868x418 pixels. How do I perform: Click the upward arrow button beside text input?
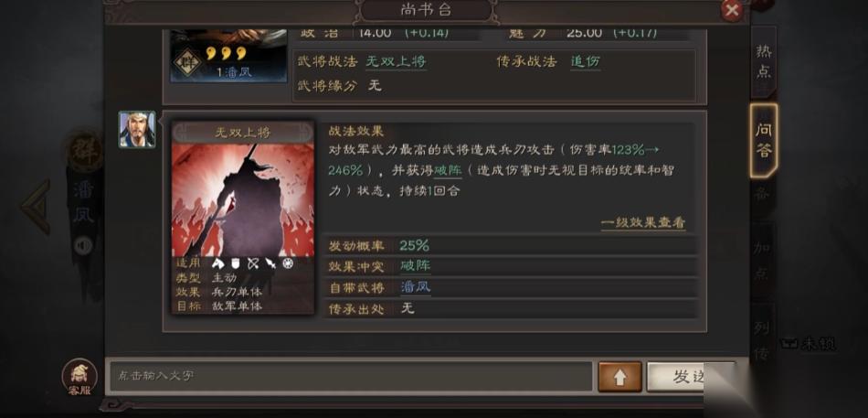coord(619,377)
